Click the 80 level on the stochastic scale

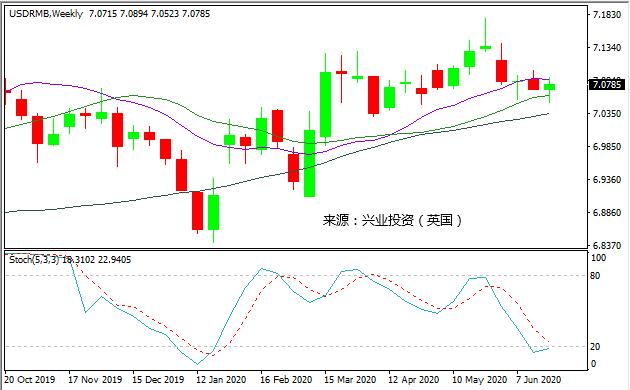[x=595, y=276]
